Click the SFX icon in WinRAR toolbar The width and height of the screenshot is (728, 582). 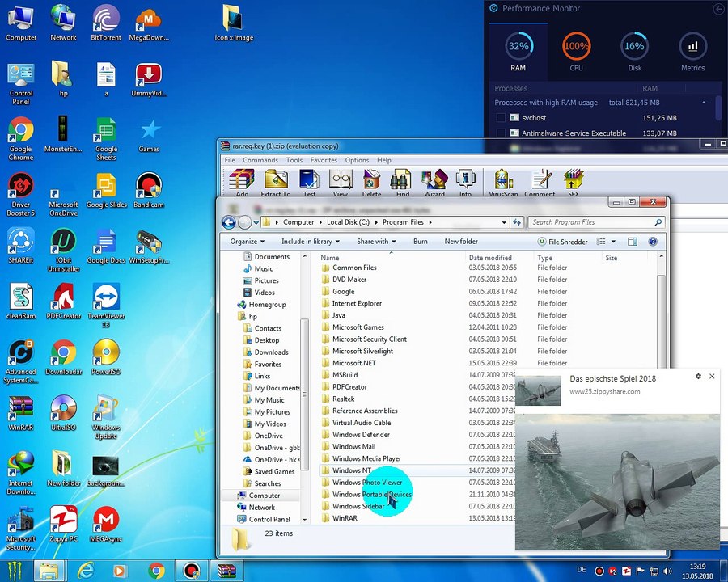pos(574,183)
